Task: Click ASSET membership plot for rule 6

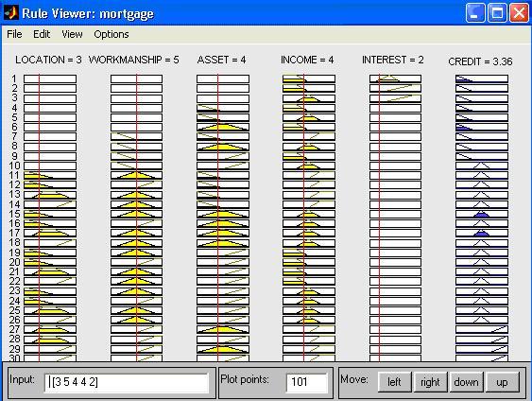Action: 223,127
